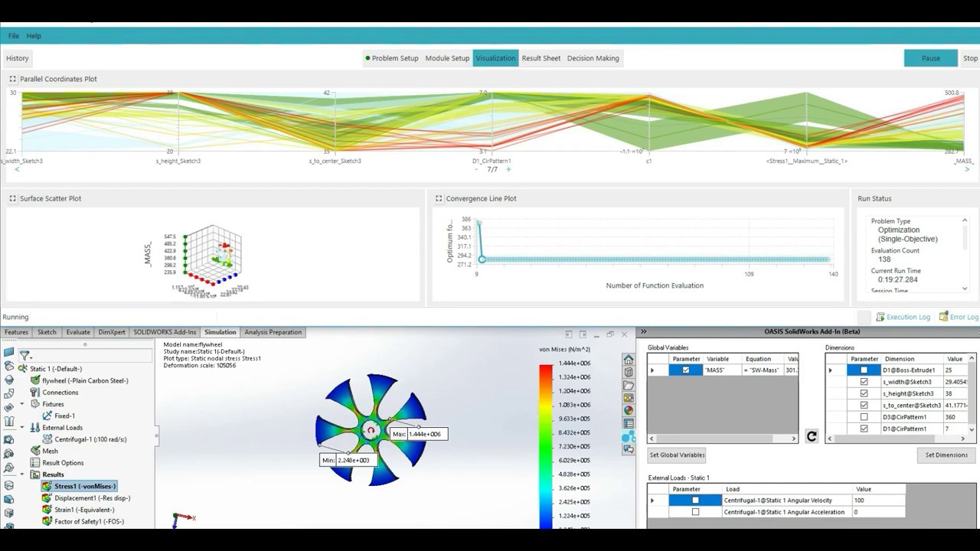Click the Error Log icon
The width and height of the screenshot is (980, 551).
pyautogui.click(x=942, y=317)
